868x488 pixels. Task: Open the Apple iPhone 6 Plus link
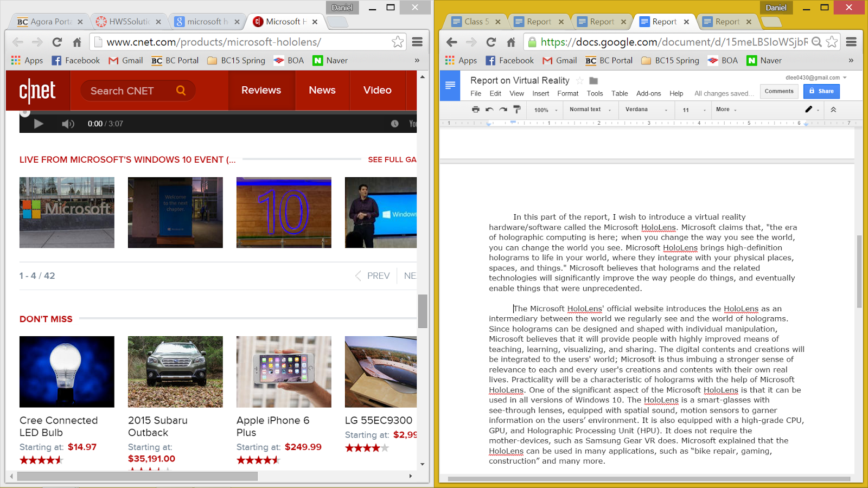pos(273,426)
